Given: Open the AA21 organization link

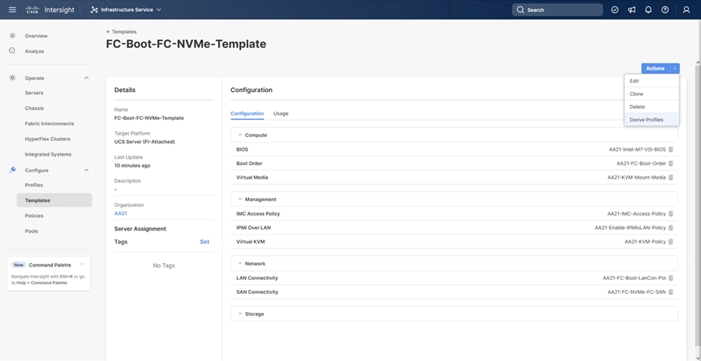Looking at the screenshot, I should pos(121,213).
